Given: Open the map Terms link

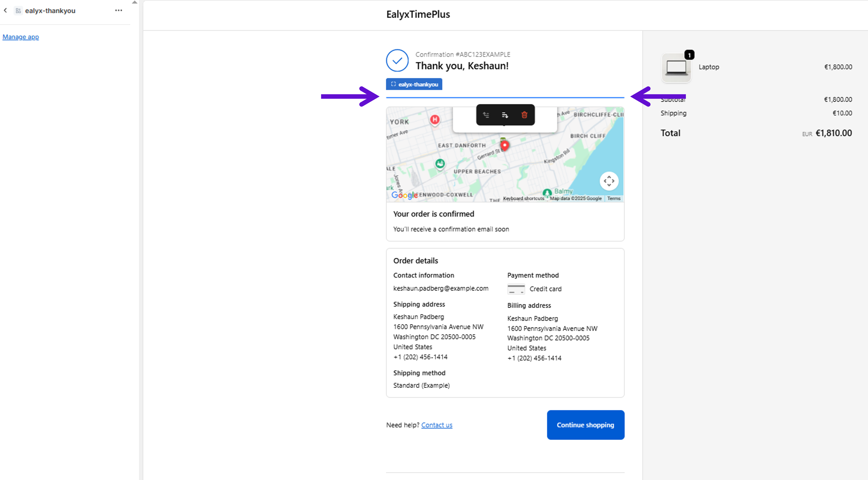Looking at the screenshot, I should pos(614,198).
